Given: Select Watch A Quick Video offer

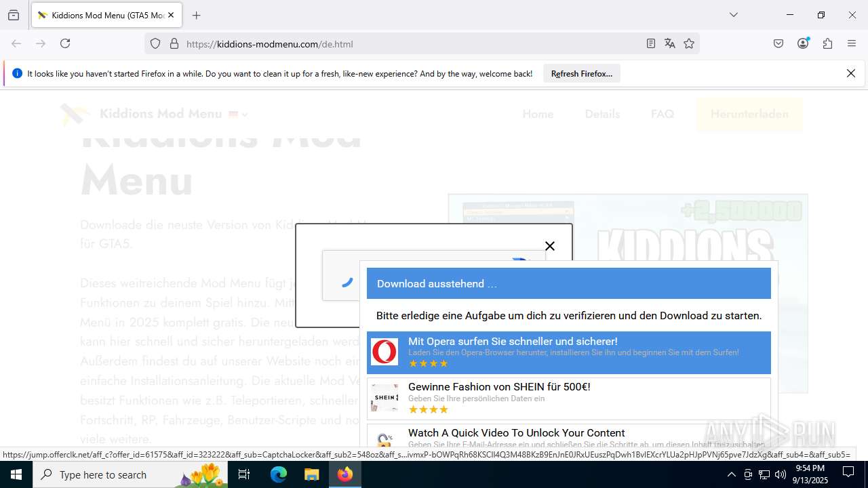Looking at the screenshot, I should [x=569, y=436].
